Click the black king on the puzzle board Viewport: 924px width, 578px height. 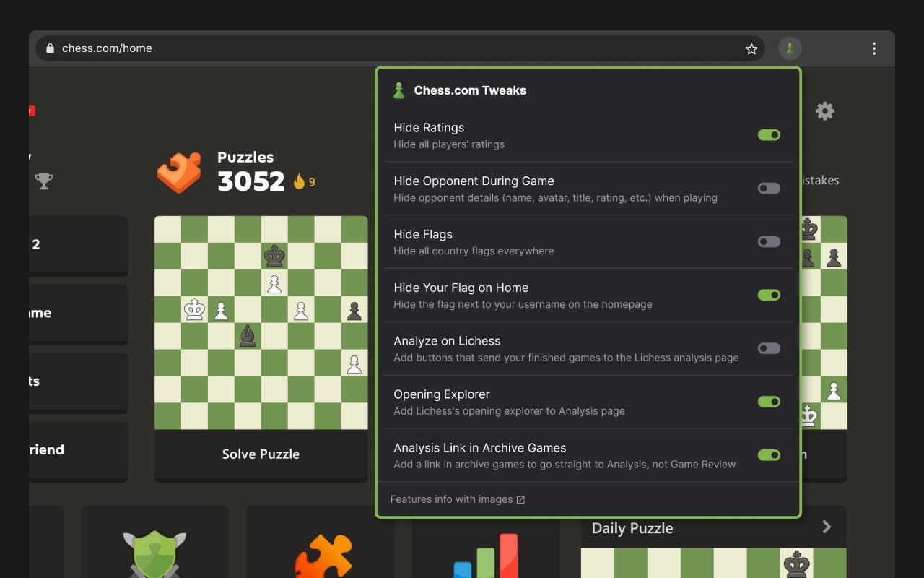(x=274, y=256)
